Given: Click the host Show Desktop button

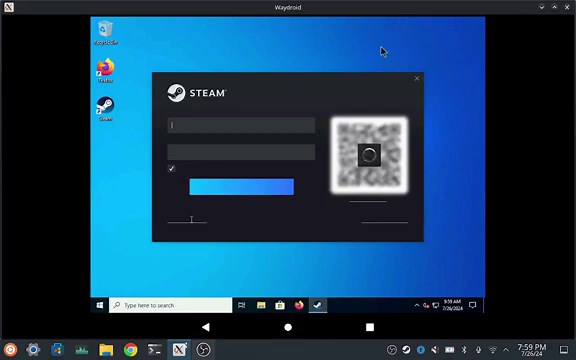Looking at the screenshot, I should pyautogui.click(x=564, y=350).
